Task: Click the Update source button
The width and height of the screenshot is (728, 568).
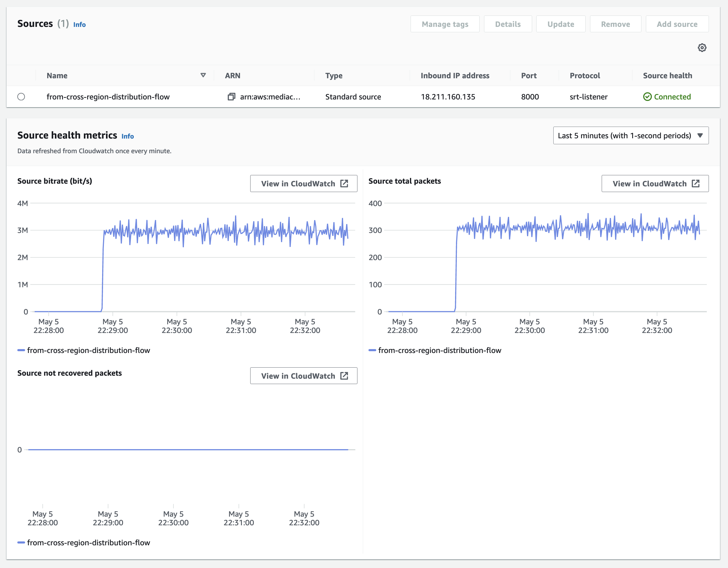Action: click(x=560, y=24)
